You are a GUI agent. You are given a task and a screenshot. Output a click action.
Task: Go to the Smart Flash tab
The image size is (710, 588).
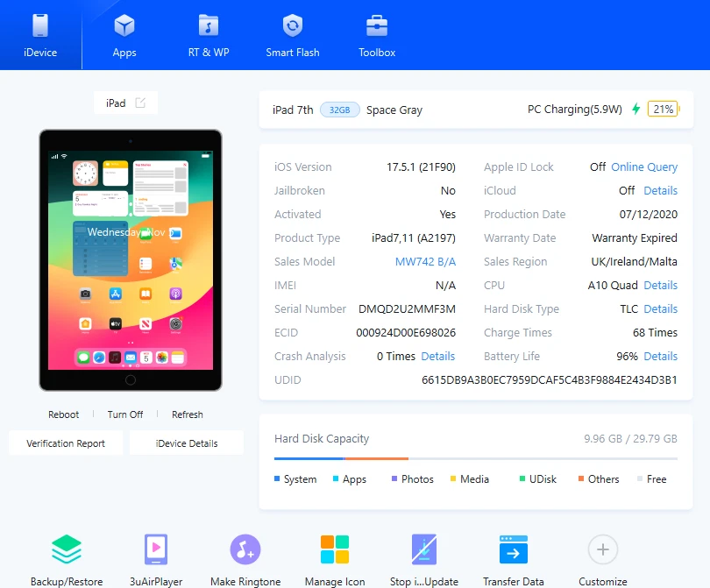[x=293, y=35]
